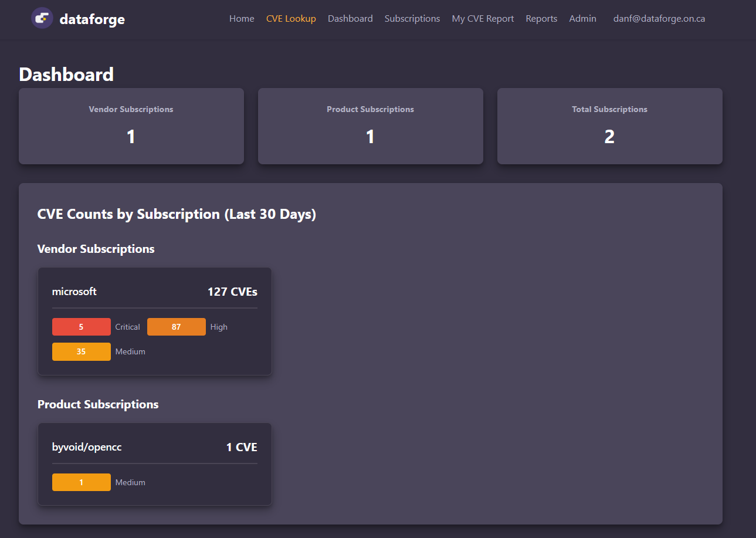Open the CVE Lookup page
This screenshot has width=756, height=538.
click(x=291, y=19)
